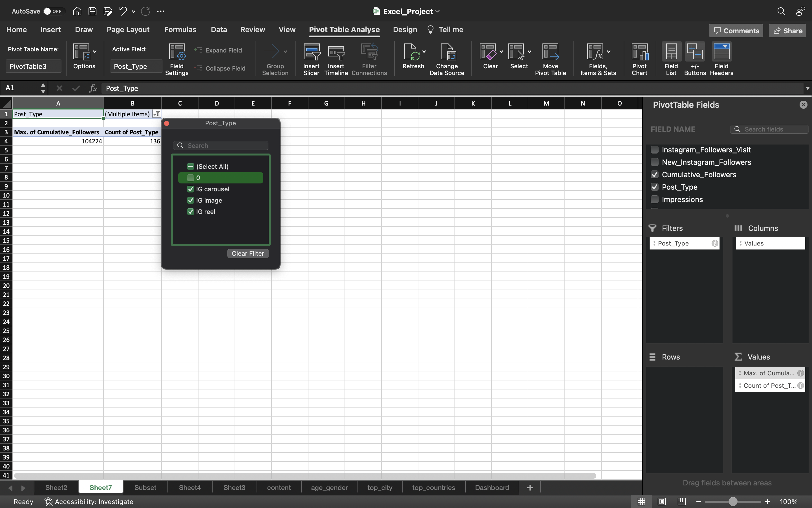Open the Name Box stepper arrows
Screen dimensions: 812x508
point(43,88)
